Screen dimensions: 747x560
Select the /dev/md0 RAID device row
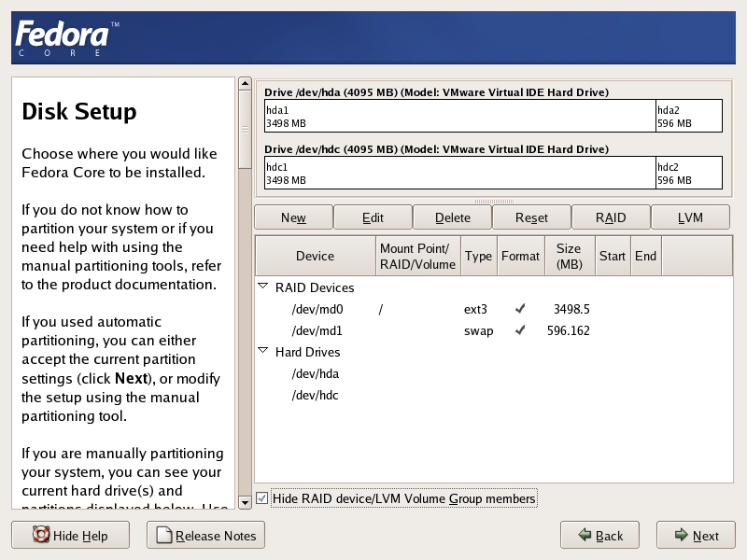coord(494,309)
